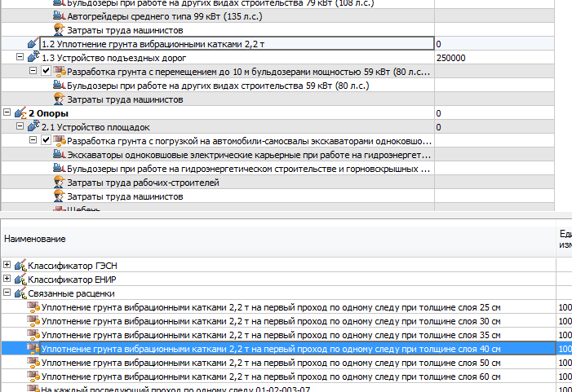Uncheck Разработка грунта с погрузкой на автомобили-самосвалы checkbox

coord(46,140)
